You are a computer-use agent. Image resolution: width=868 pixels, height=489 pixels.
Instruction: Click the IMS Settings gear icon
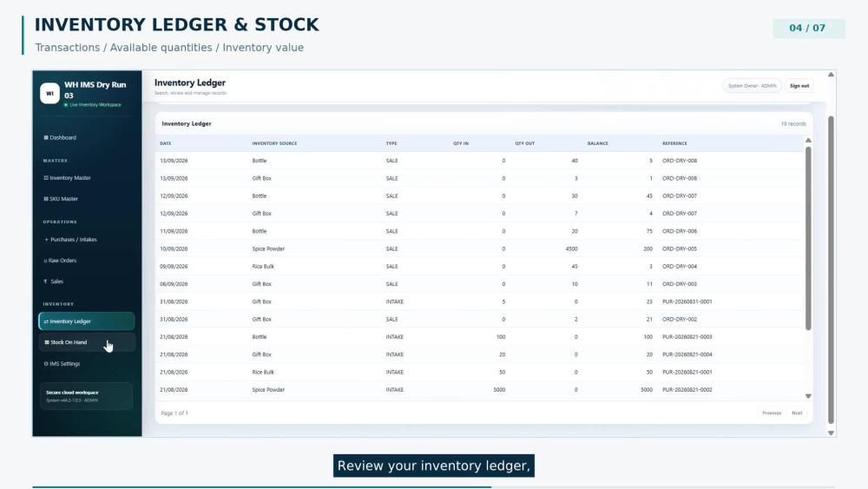(46, 364)
